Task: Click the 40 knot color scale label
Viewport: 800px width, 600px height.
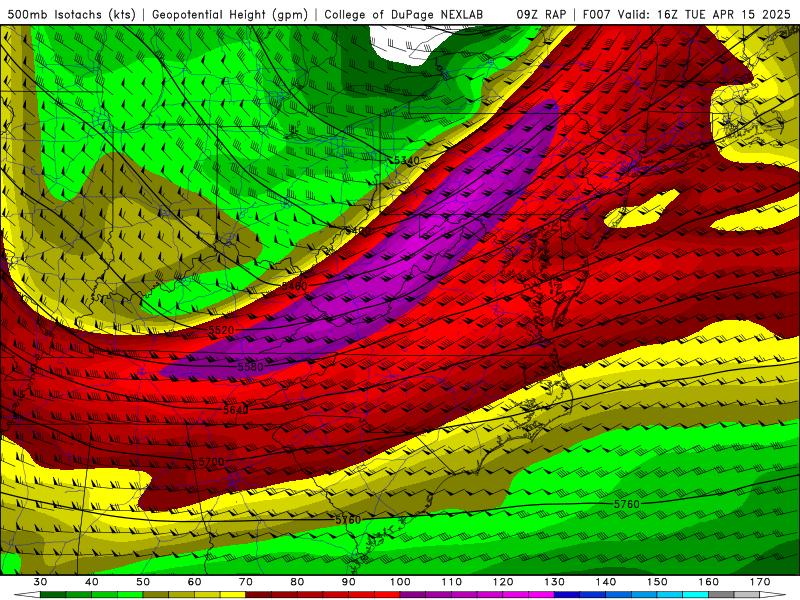Action: pos(92,582)
